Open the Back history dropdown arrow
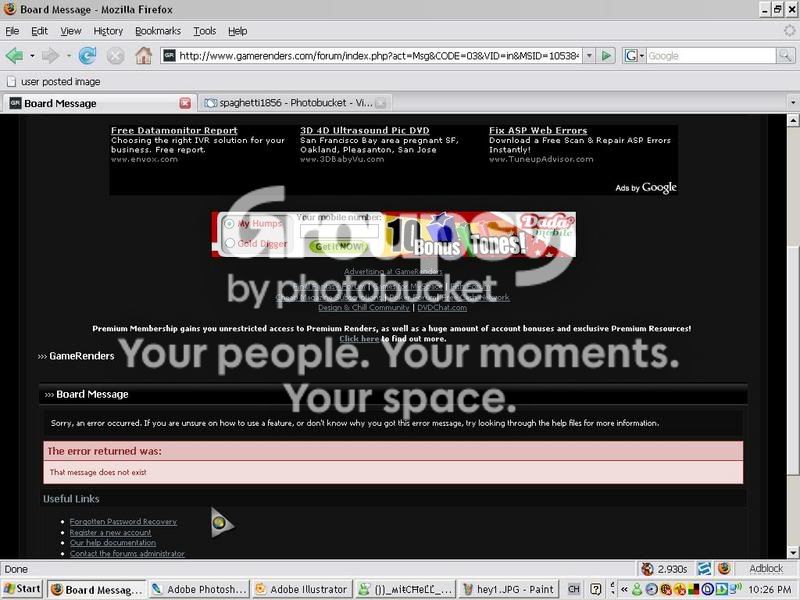The height and width of the screenshot is (600, 800). tap(32, 56)
